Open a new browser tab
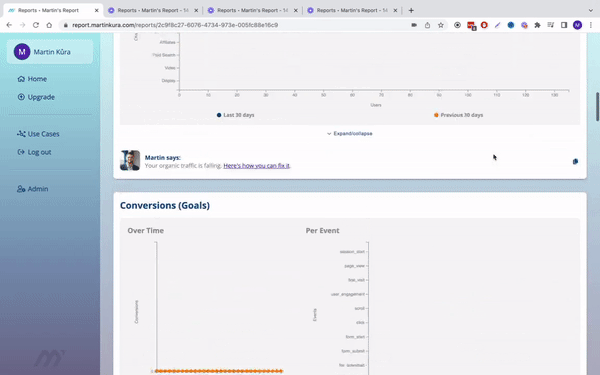The image size is (600, 375). pyautogui.click(x=411, y=10)
